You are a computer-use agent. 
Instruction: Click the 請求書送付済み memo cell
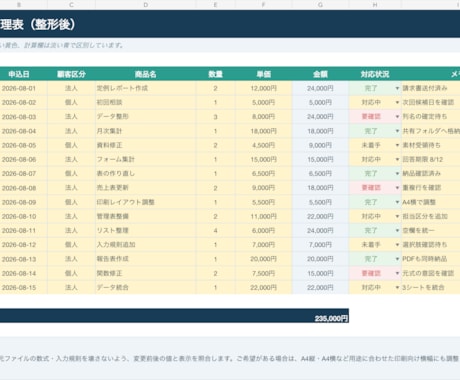tap(431, 88)
